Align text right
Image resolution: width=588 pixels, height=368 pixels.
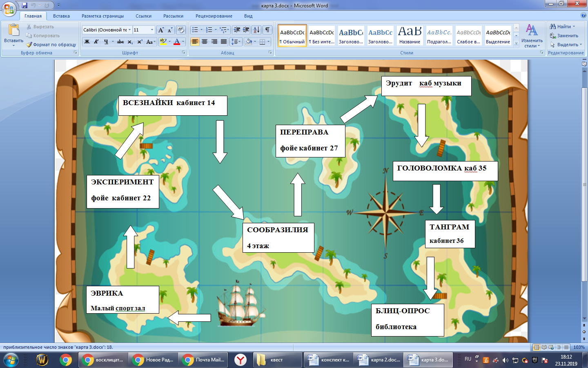[214, 42]
